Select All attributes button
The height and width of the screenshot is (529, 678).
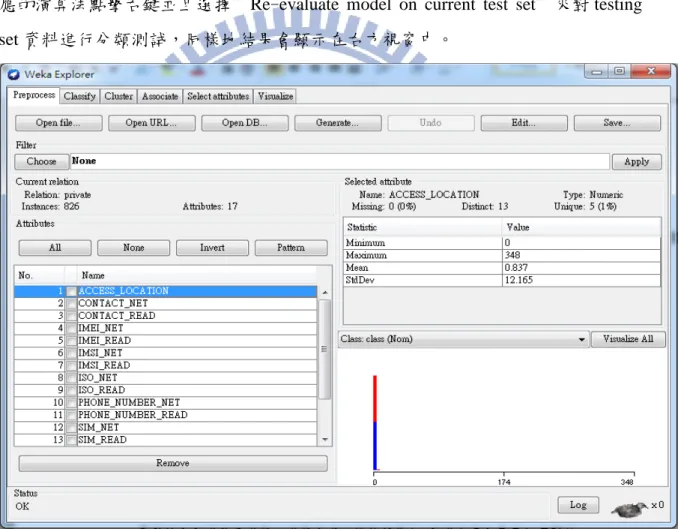pyautogui.click(x=55, y=248)
